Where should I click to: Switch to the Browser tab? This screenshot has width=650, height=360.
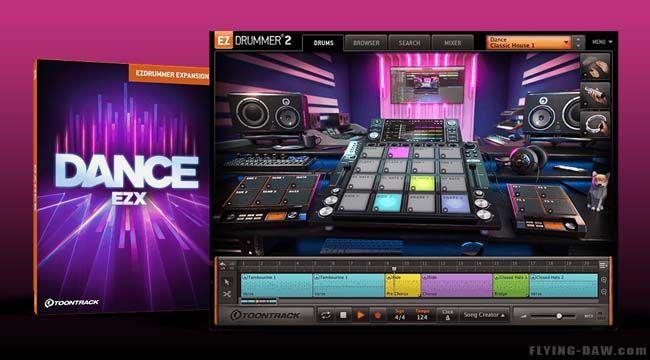point(366,43)
